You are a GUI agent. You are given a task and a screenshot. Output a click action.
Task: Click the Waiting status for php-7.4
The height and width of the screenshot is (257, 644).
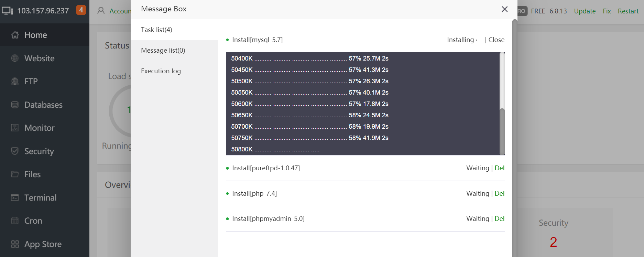[478, 193]
